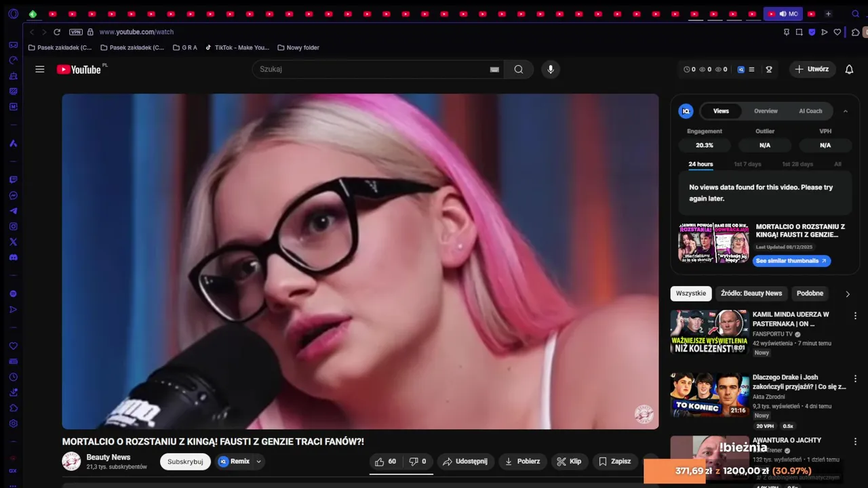Open options for Kamil Minda video
This screenshot has width=868, height=488.
(855, 316)
